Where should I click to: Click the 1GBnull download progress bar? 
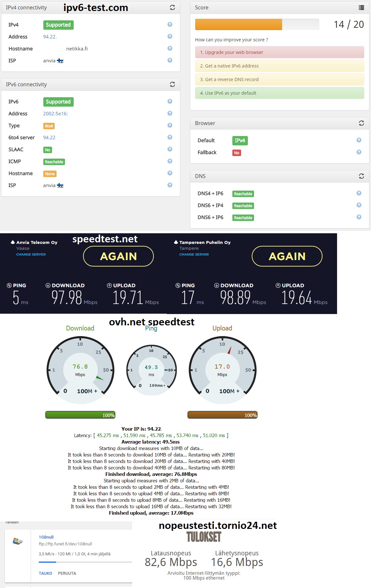pos(85,562)
